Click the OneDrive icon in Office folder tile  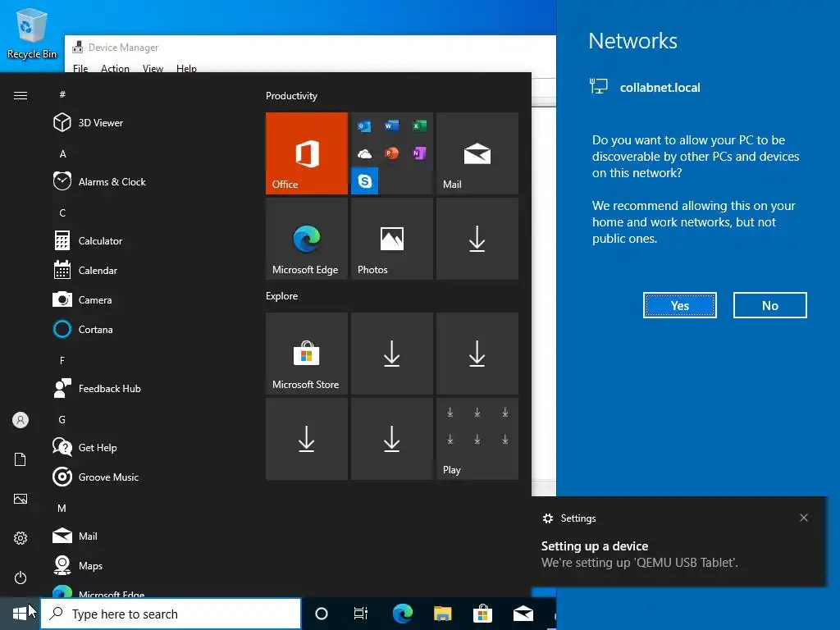pos(365,153)
